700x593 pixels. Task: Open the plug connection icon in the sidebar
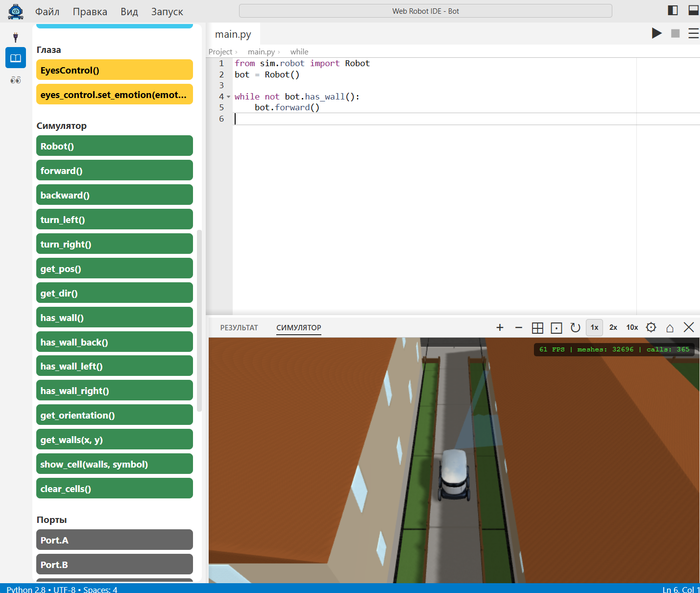16,37
